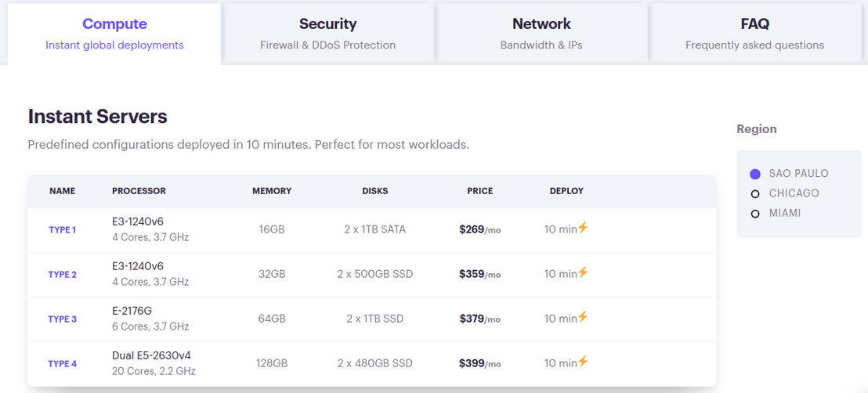The height and width of the screenshot is (393, 868).
Task: Click the 32GB memory cell
Action: pyautogui.click(x=272, y=275)
